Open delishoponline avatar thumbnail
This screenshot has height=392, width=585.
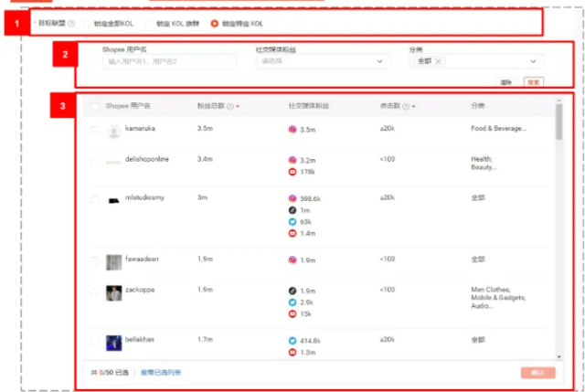(113, 163)
